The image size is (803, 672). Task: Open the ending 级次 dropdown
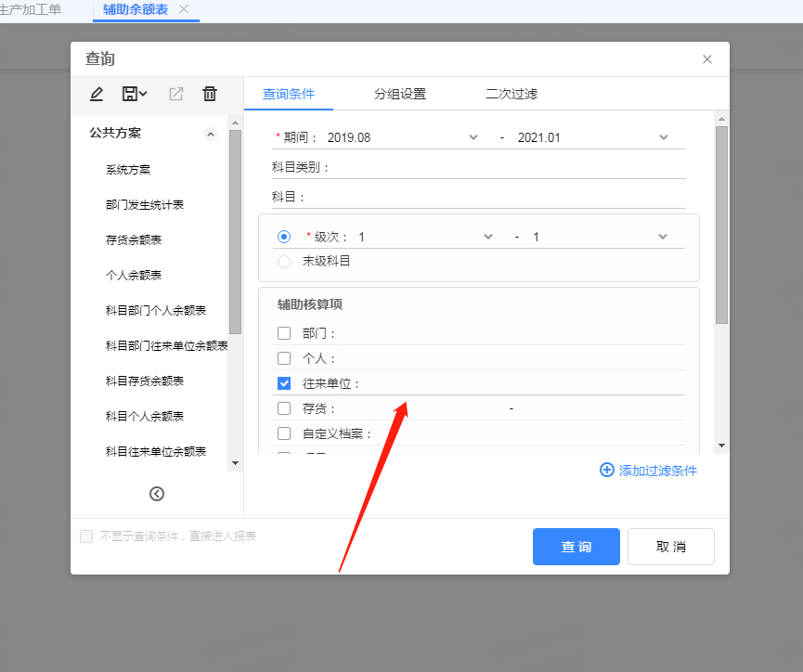coord(663,237)
